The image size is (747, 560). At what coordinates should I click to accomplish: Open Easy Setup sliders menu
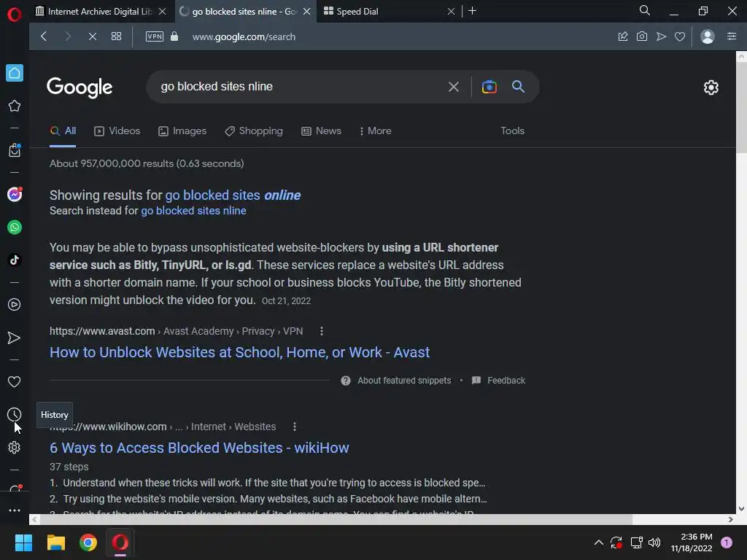tap(732, 36)
